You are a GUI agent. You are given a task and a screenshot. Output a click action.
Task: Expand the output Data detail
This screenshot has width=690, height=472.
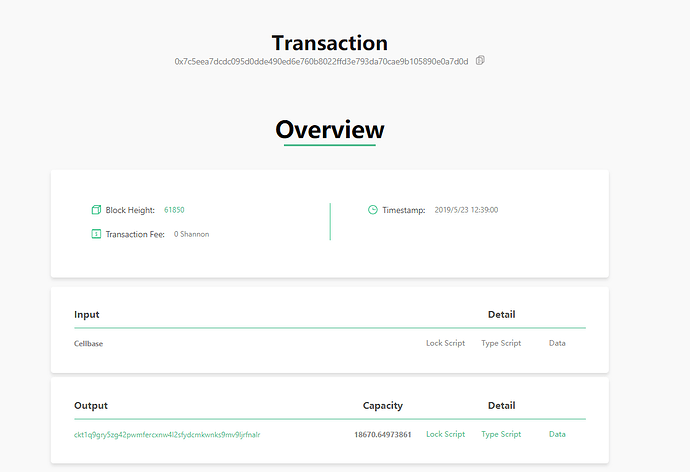pyautogui.click(x=557, y=434)
